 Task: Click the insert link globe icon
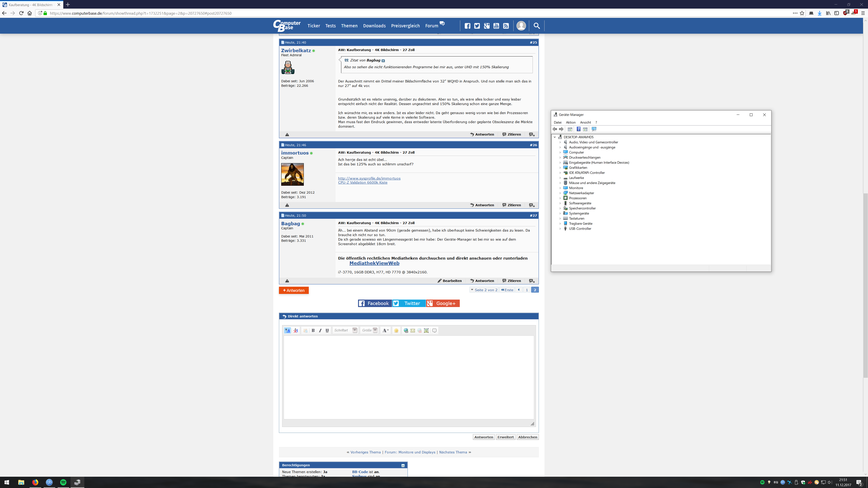[x=406, y=330]
